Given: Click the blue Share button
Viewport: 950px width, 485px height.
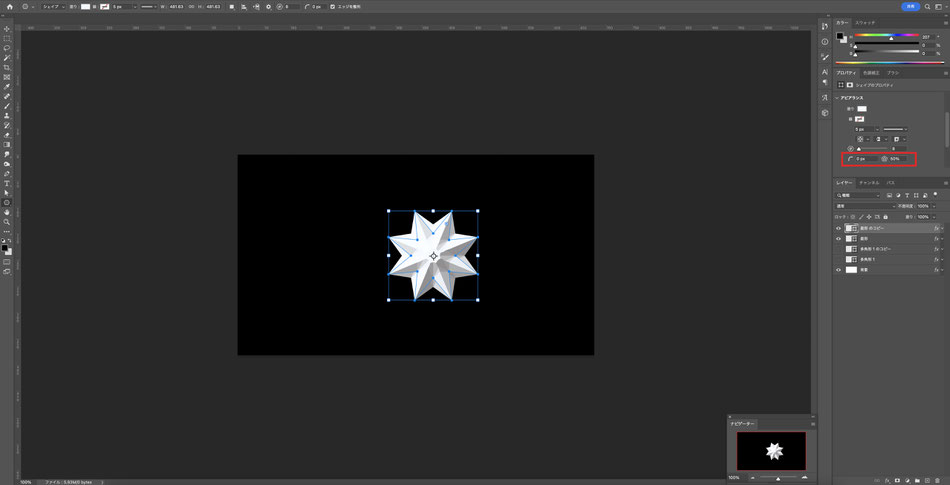Looking at the screenshot, I should (x=911, y=6).
